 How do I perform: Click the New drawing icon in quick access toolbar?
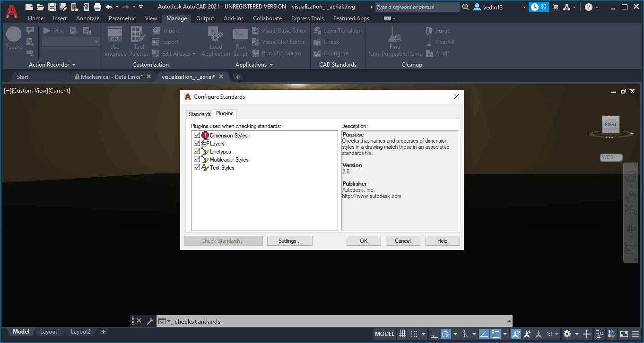(29, 7)
